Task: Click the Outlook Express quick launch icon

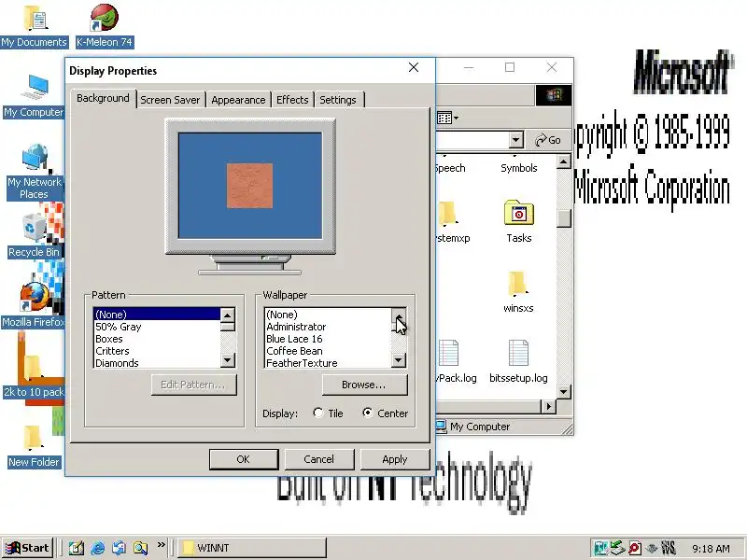Action: [x=120, y=548]
